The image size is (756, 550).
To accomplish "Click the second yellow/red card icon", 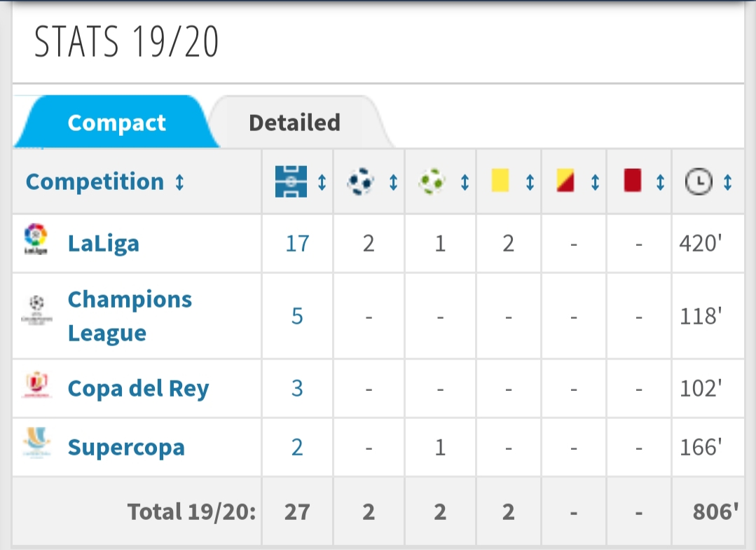I will 565,182.
